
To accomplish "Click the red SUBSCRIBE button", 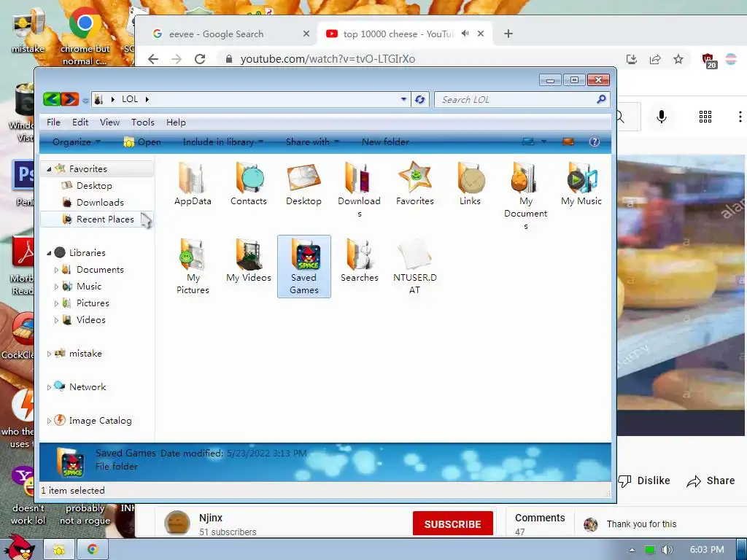I will [x=452, y=524].
